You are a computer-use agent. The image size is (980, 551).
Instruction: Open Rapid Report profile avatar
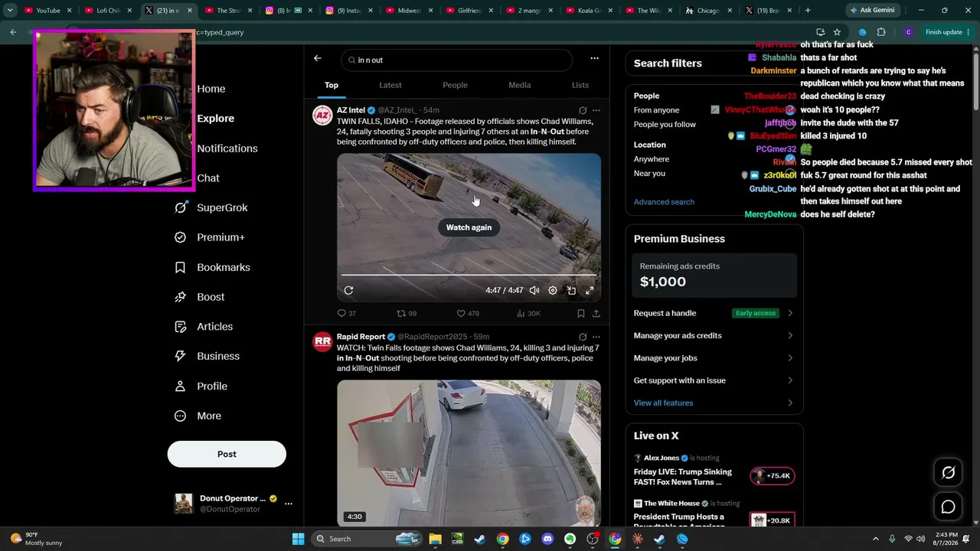coord(322,342)
